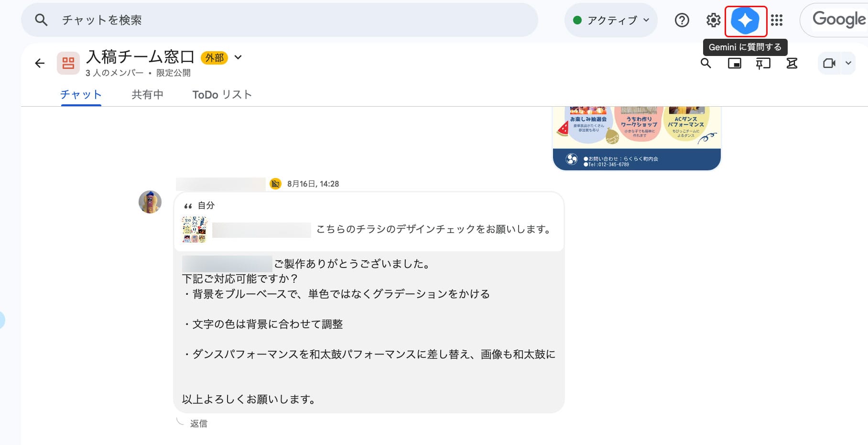Select the チャット tab
Viewport: 868px width, 445px height.
81,95
